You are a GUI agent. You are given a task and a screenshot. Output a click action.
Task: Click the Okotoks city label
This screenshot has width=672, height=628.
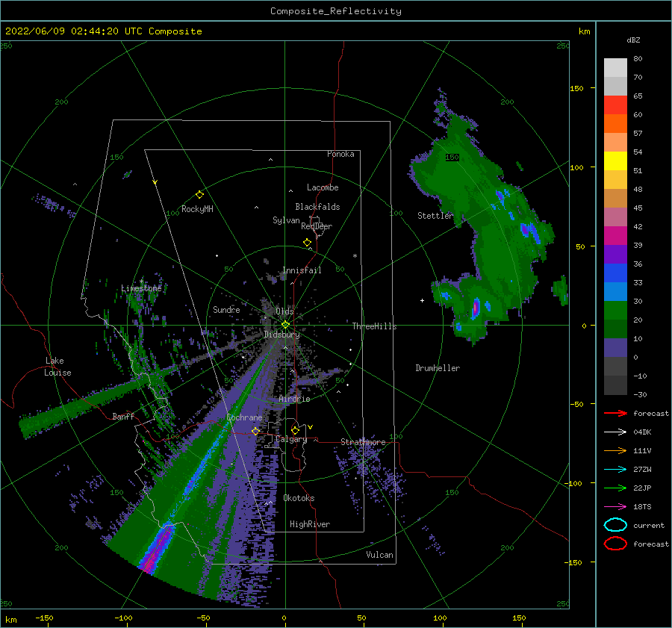[299, 498]
